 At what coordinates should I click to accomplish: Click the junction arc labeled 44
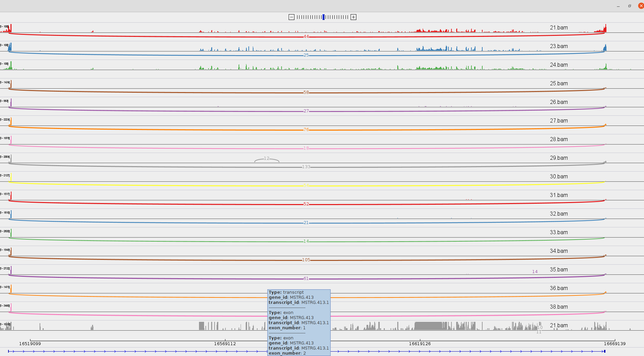point(306,37)
